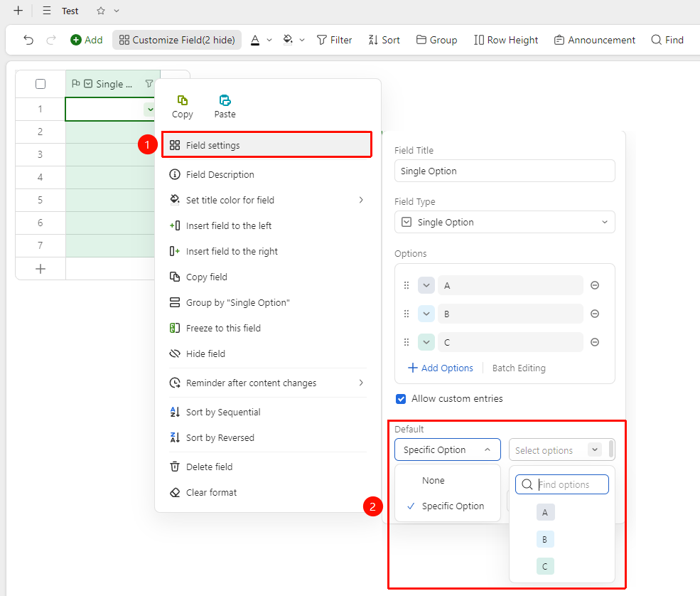Click the fill color bucket icon
This screenshot has height=596, width=700.
(288, 41)
